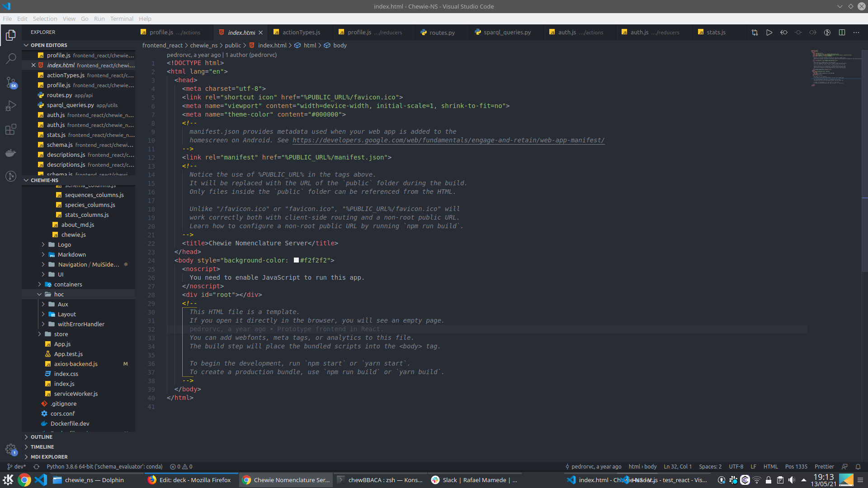
Task: Open the Docker view icon
Action: [x=11, y=153]
